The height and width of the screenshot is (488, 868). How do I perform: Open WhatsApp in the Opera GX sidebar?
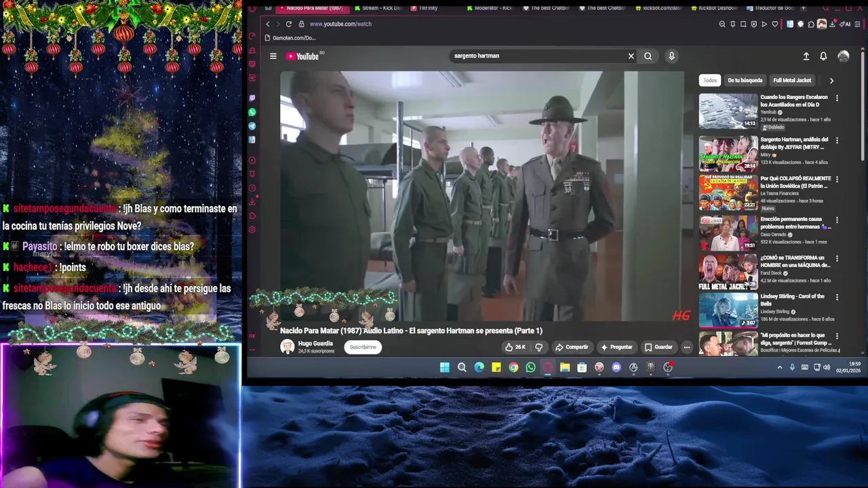point(252,112)
